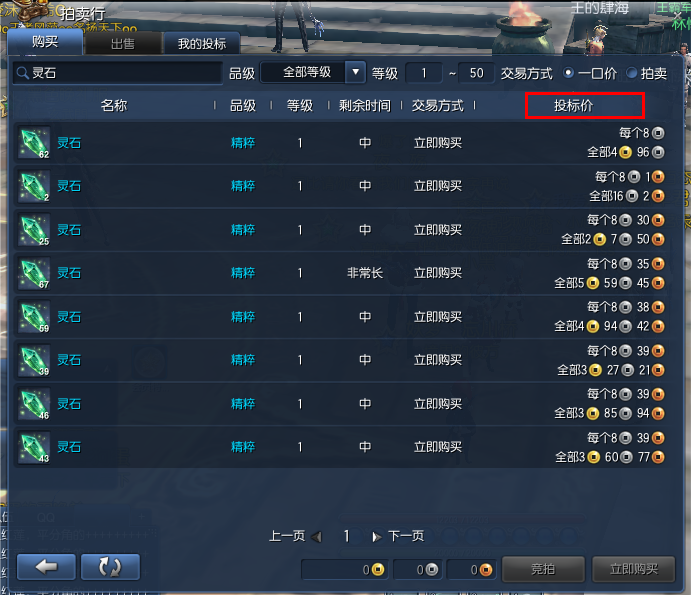This screenshot has width=691, height=595.
Task: Select the 灵石 crystal icon with quantity 43
Action: pos(34,447)
